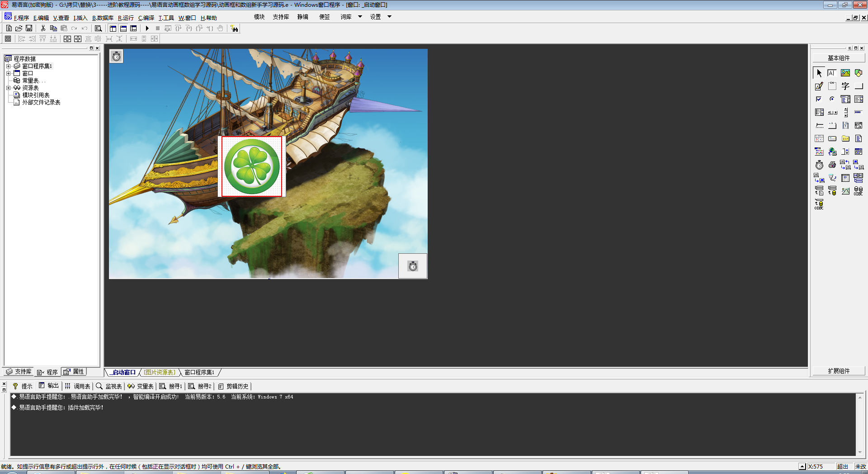Open the C.编译 menu
This screenshot has height=474, width=868.
[x=146, y=18]
